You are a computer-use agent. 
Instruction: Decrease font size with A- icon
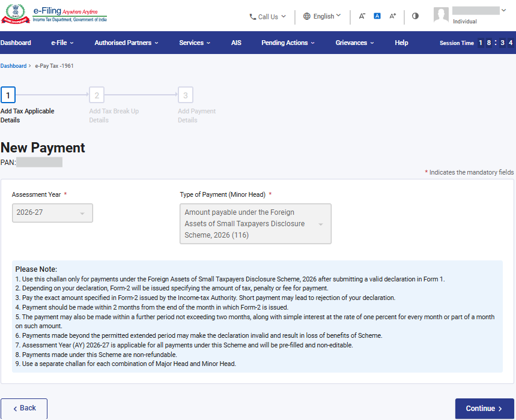[x=362, y=16]
